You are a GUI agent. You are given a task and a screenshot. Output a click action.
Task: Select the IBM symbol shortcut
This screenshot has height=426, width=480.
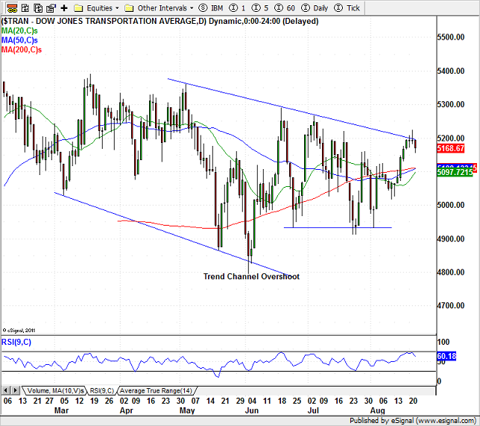pyautogui.click(x=211, y=8)
